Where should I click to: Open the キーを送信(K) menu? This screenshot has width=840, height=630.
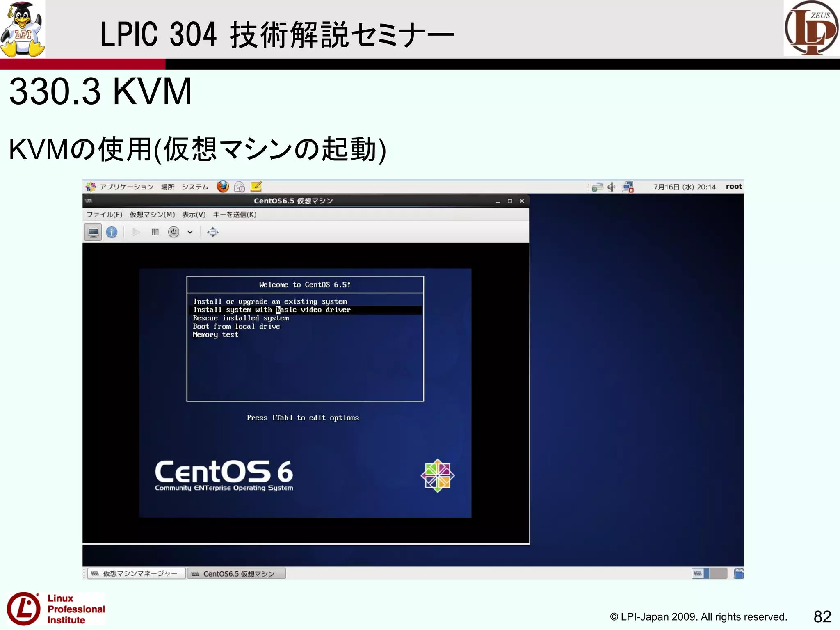click(235, 215)
